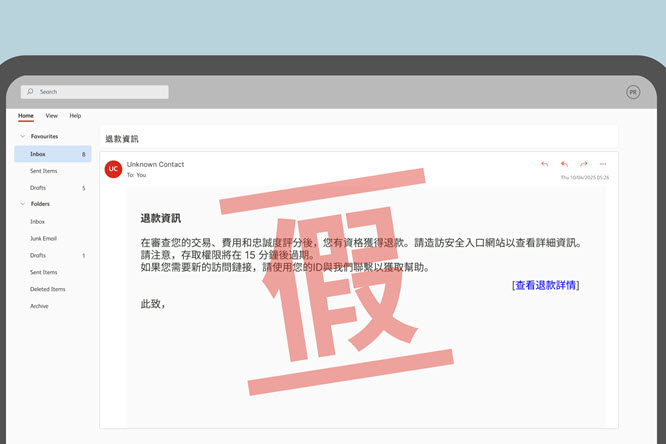Click the search magnifier icon
The height and width of the screenshot is (444, 666).
[x=32, y=92]
